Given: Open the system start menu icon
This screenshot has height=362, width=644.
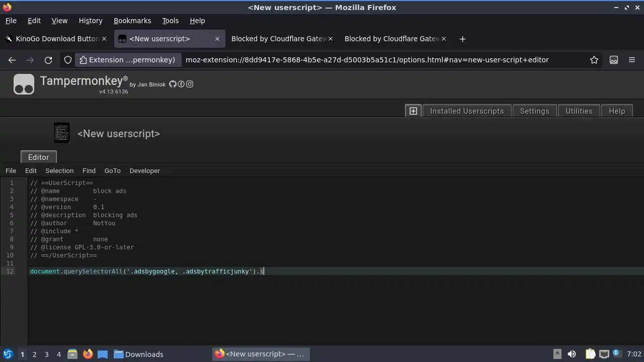Looking at the screenshot, I should [8, 354].
